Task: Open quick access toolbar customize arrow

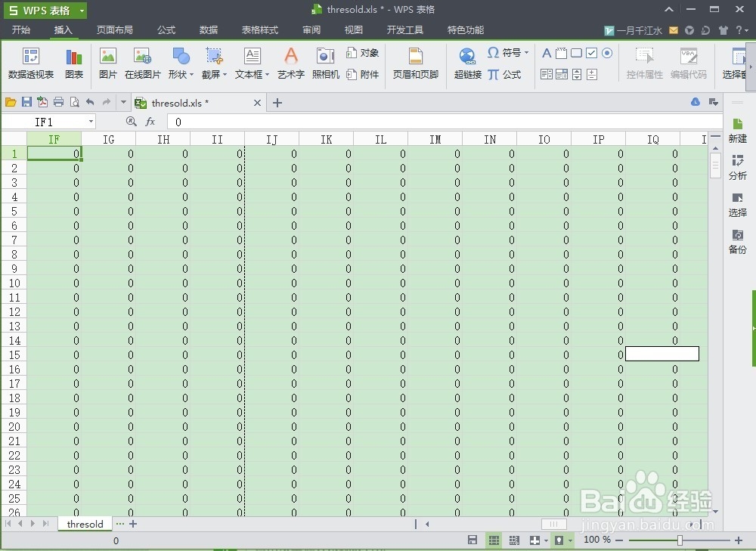Action: (123, 102)
